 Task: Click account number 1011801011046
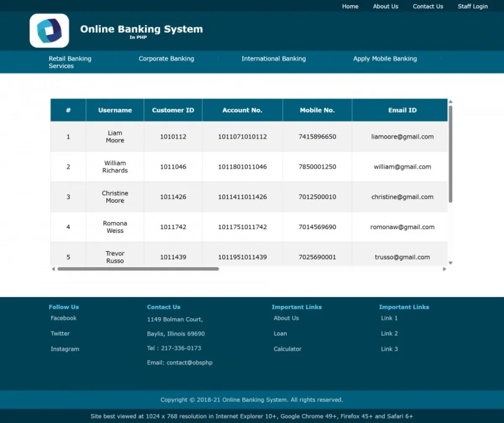pos(242,167)
